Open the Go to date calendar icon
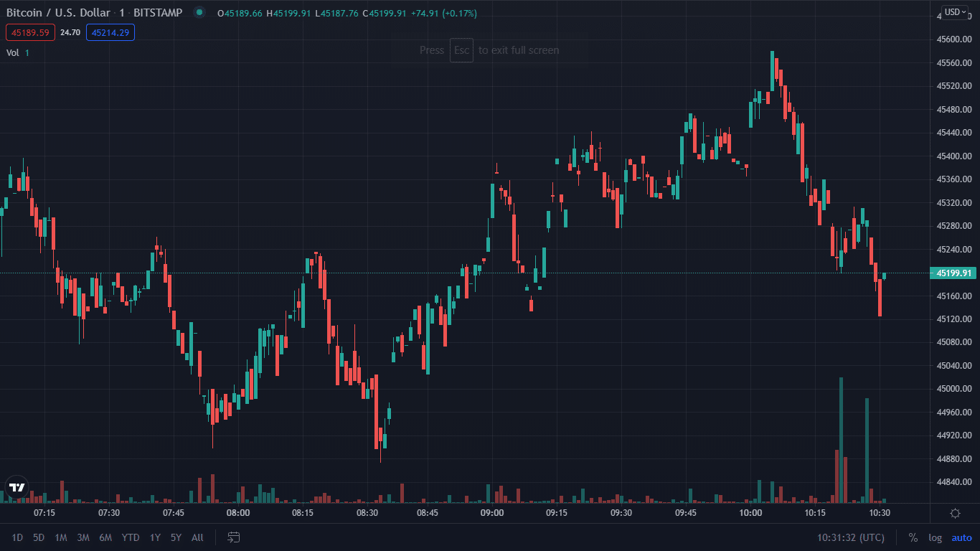 coord(233,537)
